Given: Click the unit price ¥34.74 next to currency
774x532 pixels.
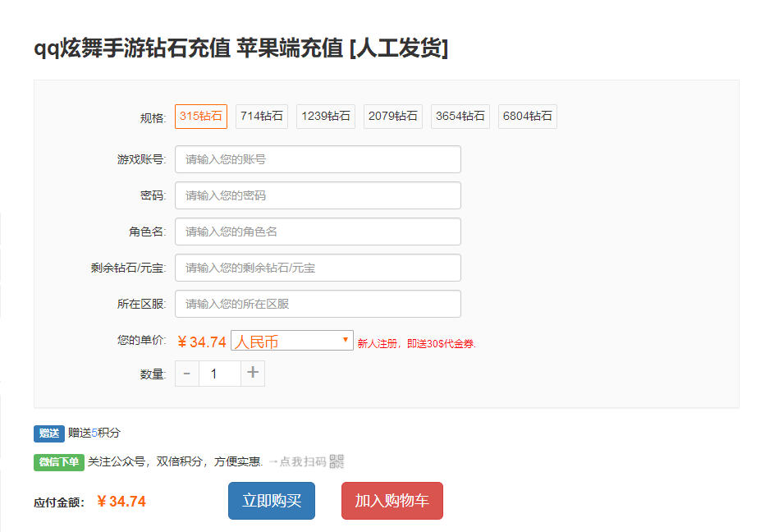Looking at the screenshot, I should tap(201, 342).
